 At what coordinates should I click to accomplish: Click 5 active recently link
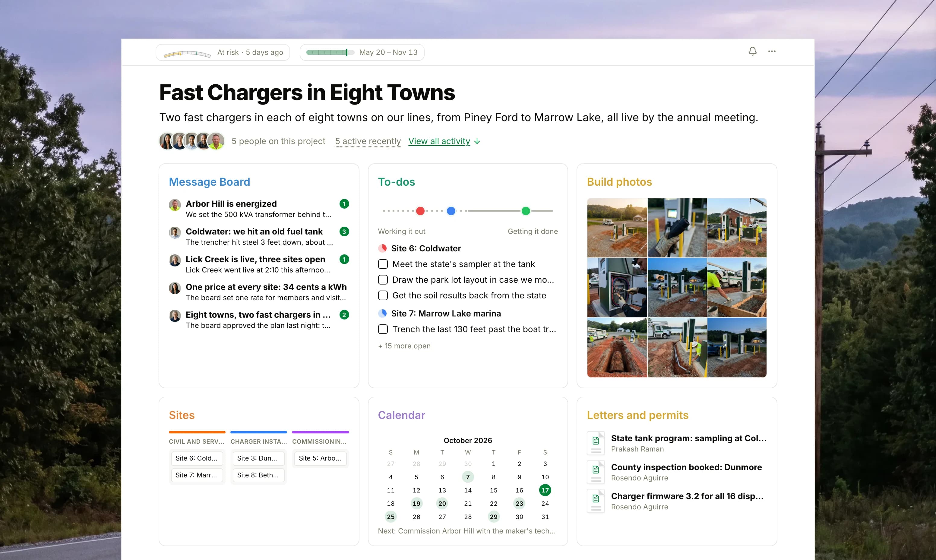(368, 141)
